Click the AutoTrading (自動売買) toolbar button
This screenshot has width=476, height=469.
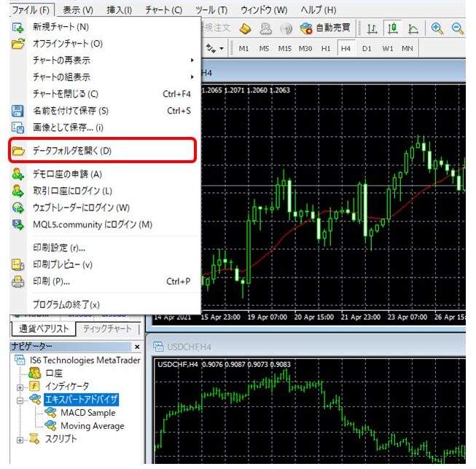325,28
